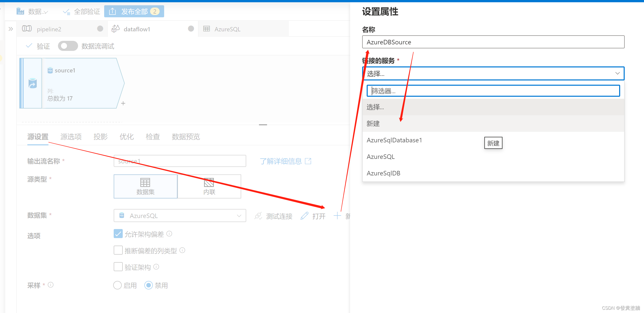Click the 全部验证 validate icon

tap(66, 11)
